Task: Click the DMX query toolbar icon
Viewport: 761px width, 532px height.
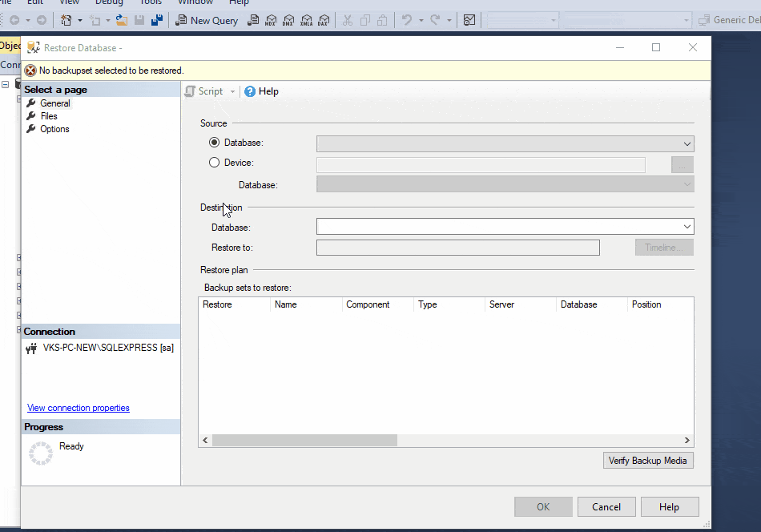Action: coord(288,20)
